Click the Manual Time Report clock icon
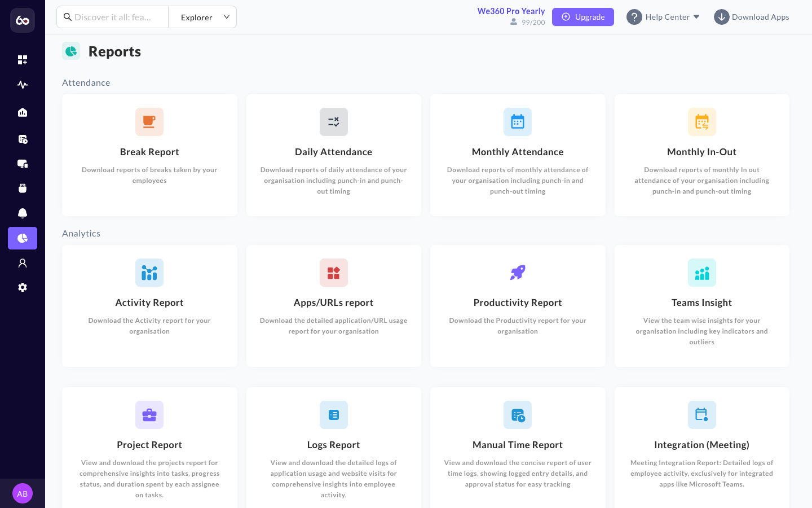Viewport: 812px width, 508px height. click(x=518, y=415)
